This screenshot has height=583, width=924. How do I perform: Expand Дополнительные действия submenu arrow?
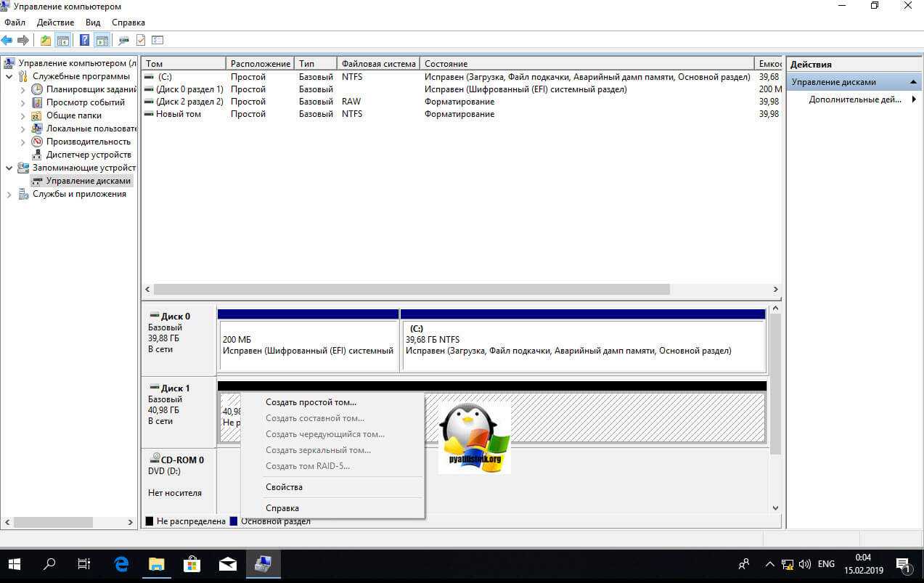(914, 99)
